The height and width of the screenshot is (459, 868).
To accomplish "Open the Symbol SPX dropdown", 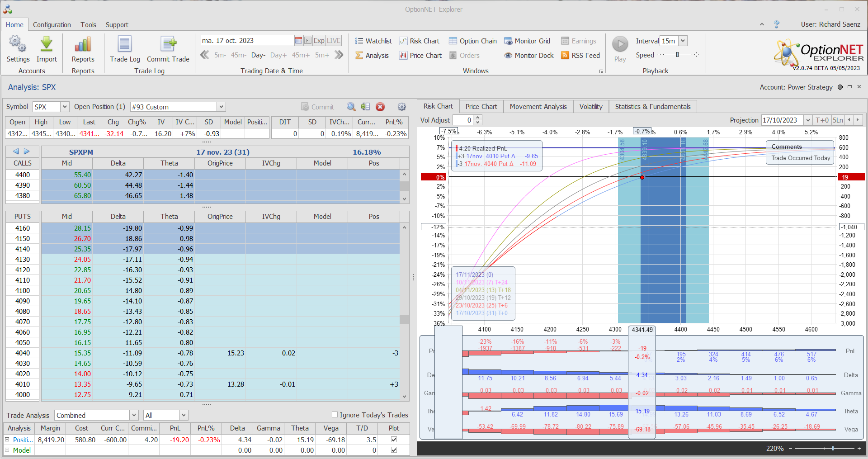I will click(x=65, y=107).
